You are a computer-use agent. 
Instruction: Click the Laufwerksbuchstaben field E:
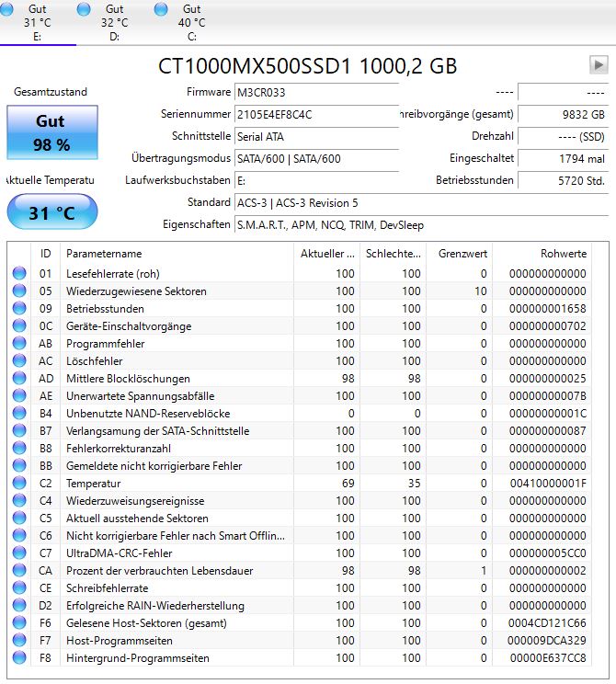316,180
